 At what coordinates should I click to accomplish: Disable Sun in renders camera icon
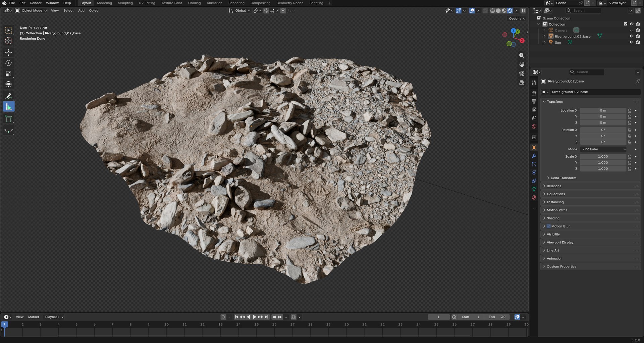(x=638, y=42)
